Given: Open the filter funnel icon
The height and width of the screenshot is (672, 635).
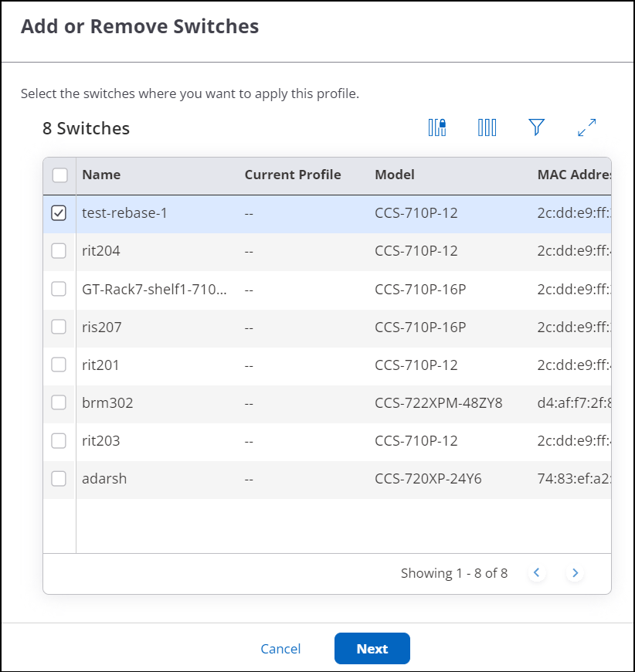Looking at the screenshot, I should 537,127.
